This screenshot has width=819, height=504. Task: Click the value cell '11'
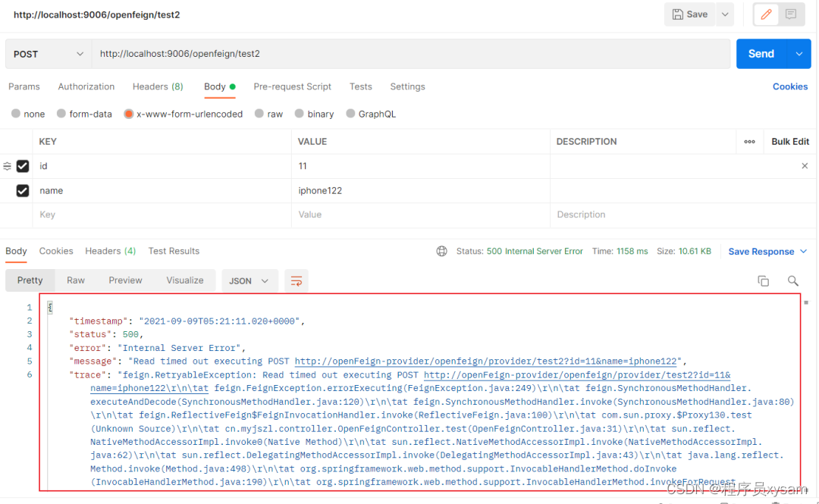(420, 166)
